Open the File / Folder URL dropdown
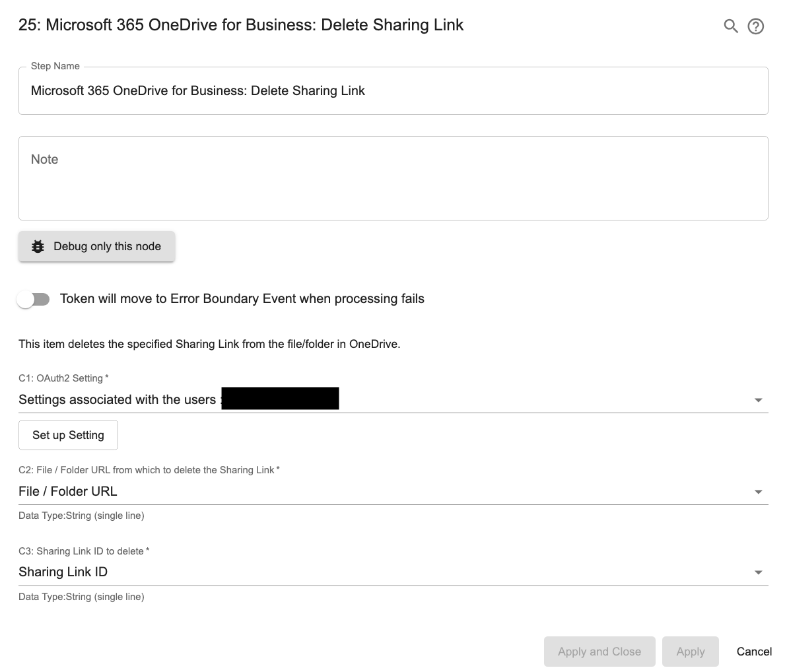The height and width of the screenshot is (672, 787). click(758, 491)
